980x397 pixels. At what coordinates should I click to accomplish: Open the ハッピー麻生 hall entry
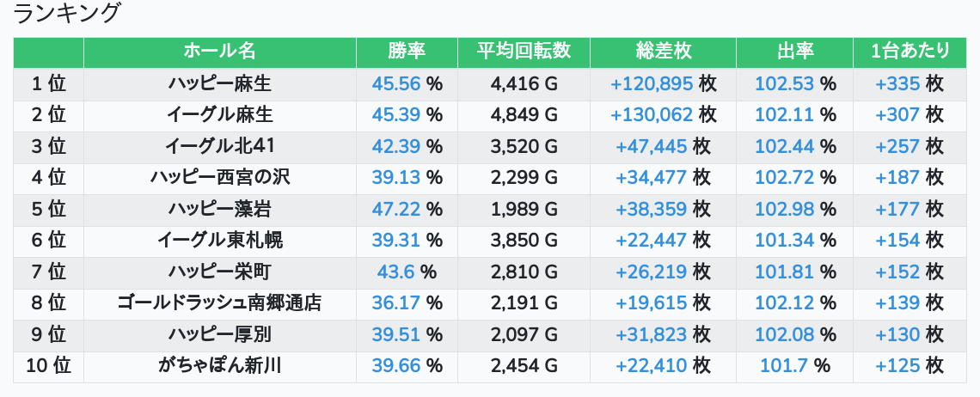coord(220,83)
